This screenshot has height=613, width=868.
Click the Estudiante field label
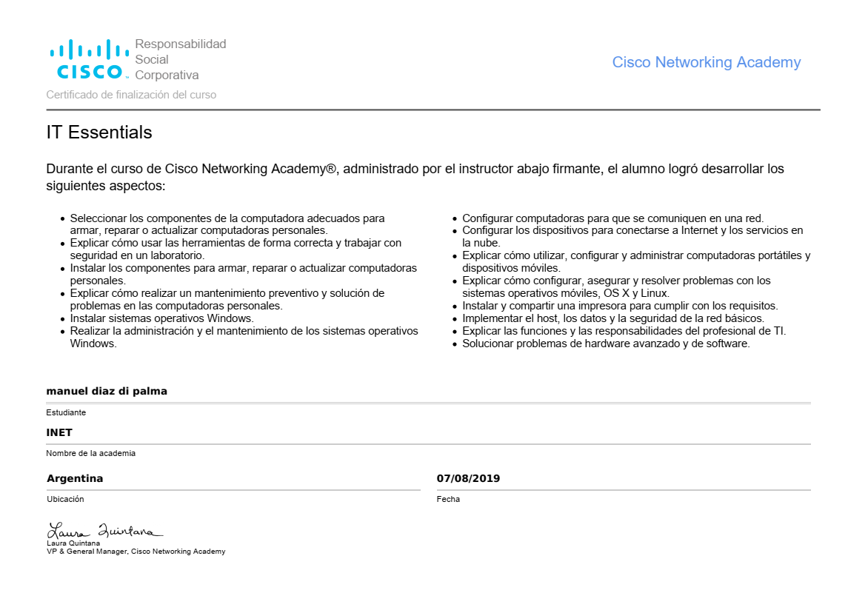coord(66,412)
